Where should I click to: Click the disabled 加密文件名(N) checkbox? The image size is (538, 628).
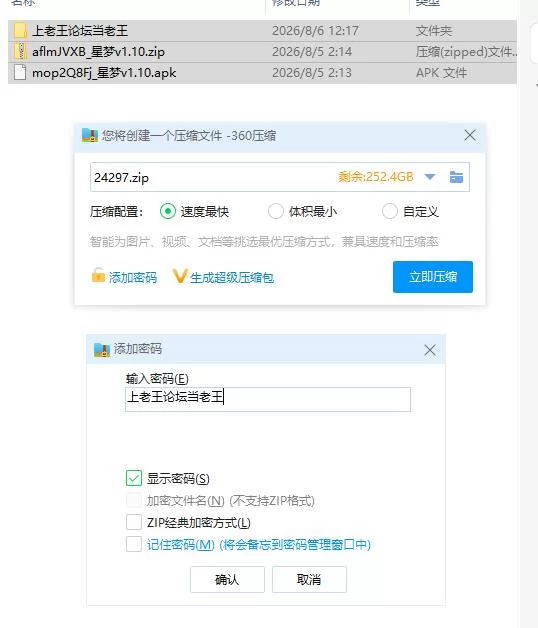coord(134,500)
